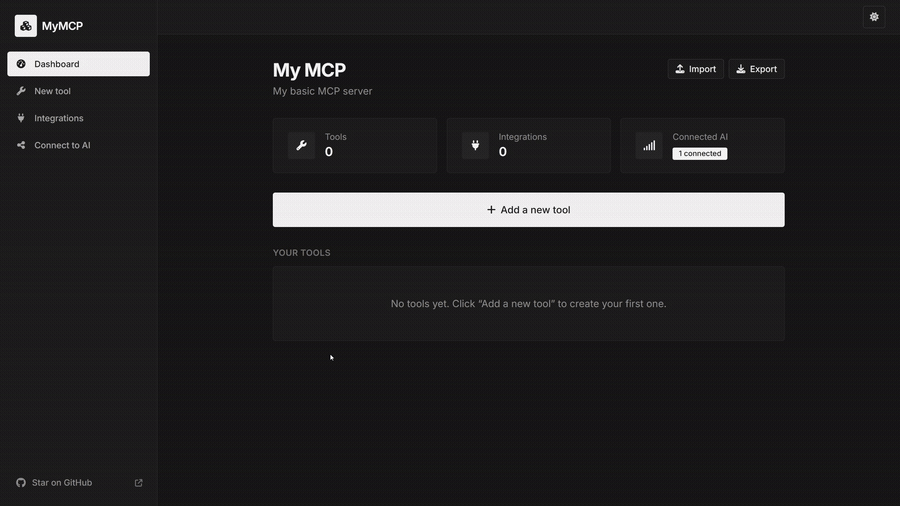The image size is (900, 506).
Task: Click the Add a new tool button
Action: pos(529,209)
